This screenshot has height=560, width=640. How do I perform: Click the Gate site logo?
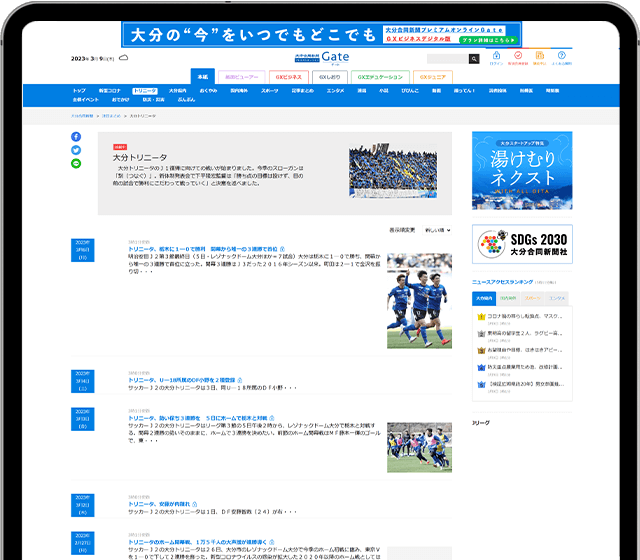(x=322, y=58)
